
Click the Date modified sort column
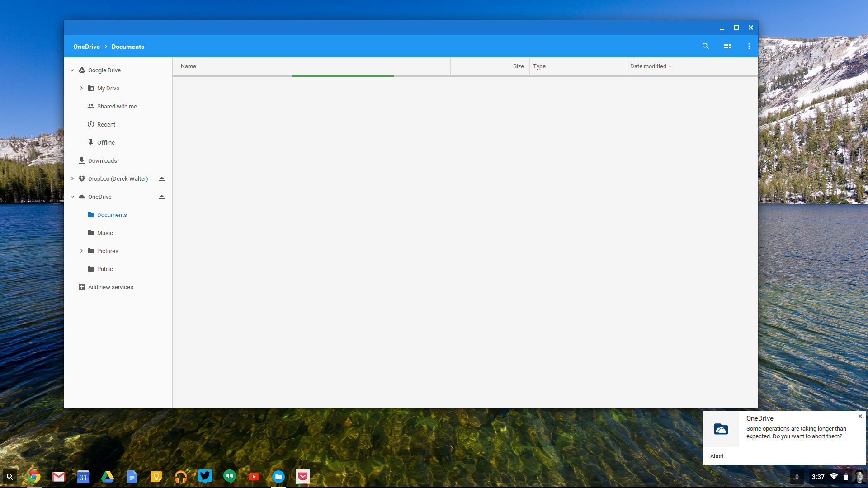650,66
